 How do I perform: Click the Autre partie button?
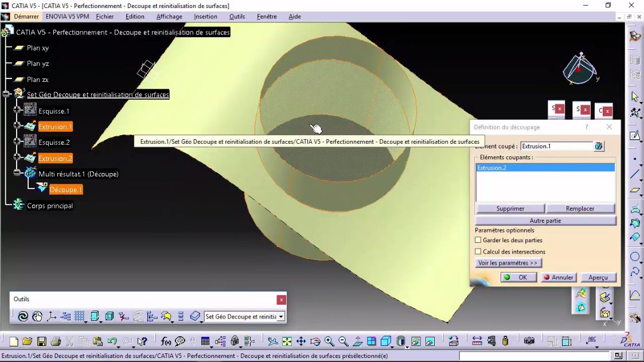tap(545, 221)
